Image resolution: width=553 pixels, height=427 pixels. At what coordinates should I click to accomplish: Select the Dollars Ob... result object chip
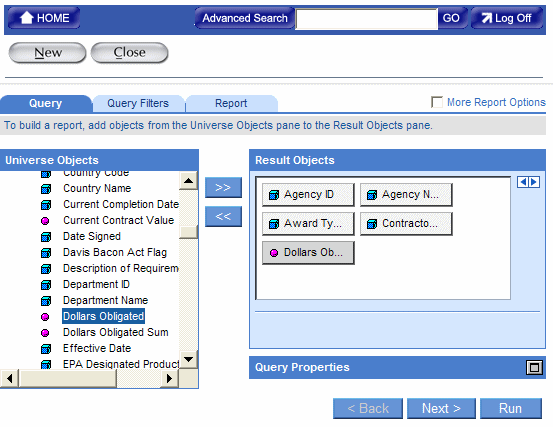click(308, 252)
